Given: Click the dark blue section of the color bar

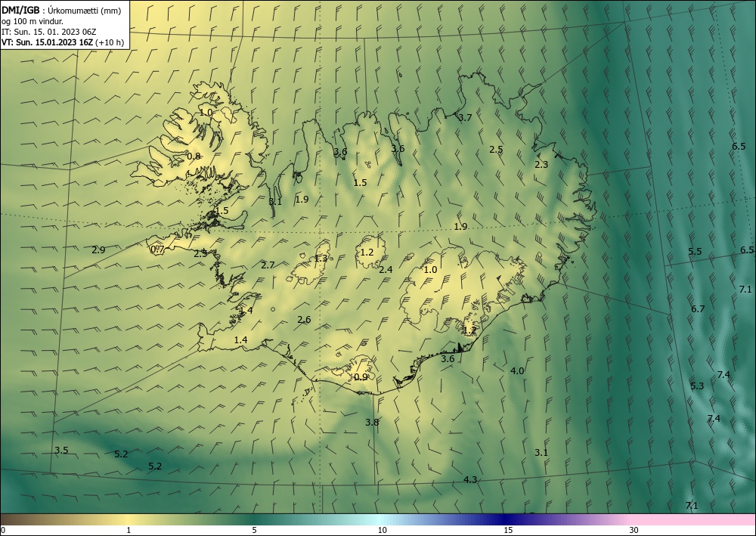Looking at the screenshot, I should 507,519.
